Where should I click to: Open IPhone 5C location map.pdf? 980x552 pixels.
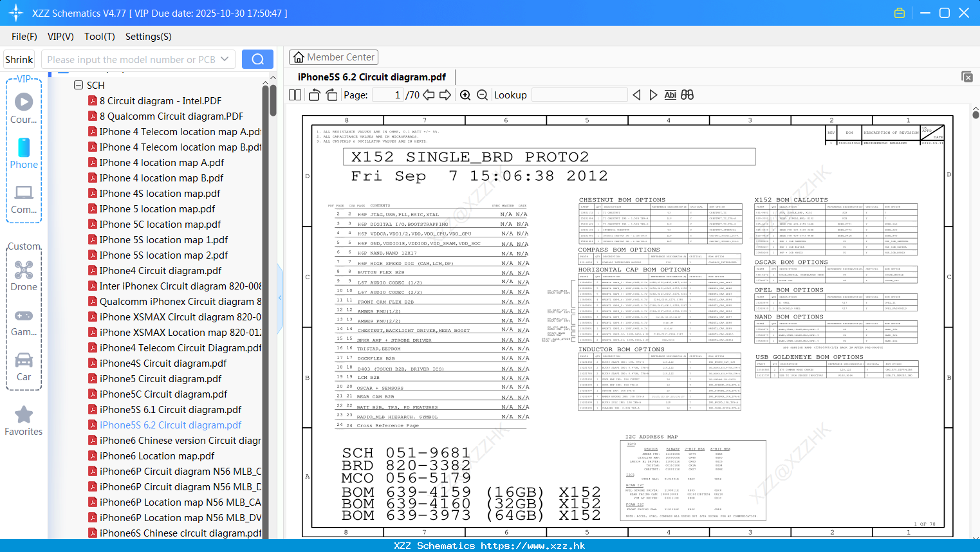(160, 225)
